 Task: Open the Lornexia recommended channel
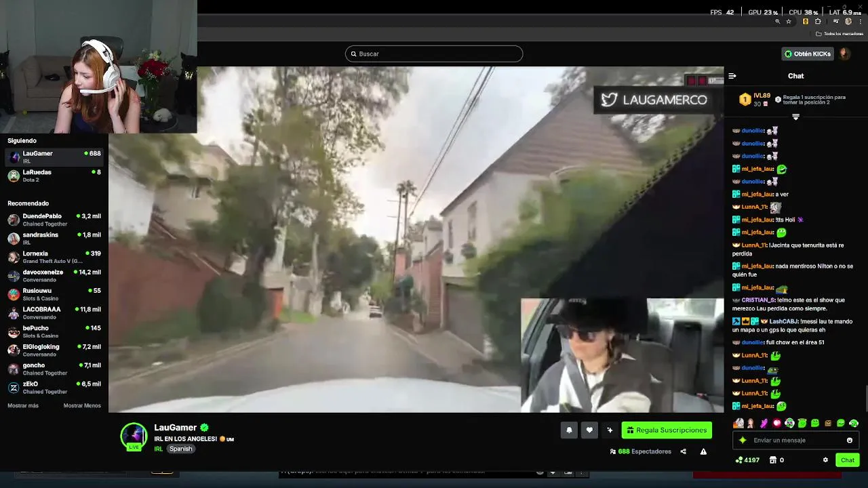(54, 257)
